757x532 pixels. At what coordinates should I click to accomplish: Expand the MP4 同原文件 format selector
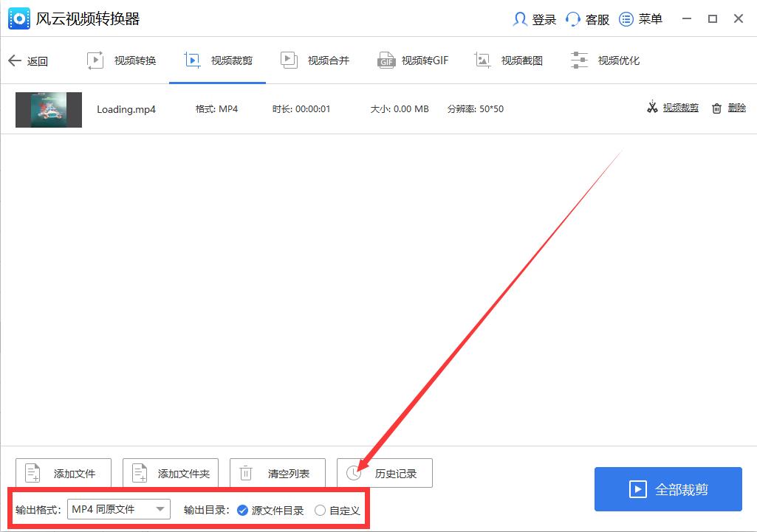[x=160, y=508]
